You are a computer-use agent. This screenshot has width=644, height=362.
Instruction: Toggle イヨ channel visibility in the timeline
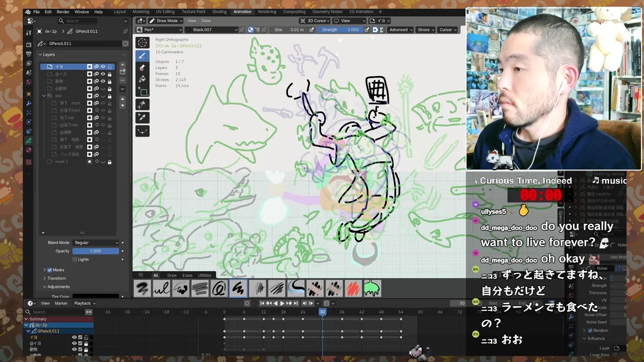coord(74,337)
